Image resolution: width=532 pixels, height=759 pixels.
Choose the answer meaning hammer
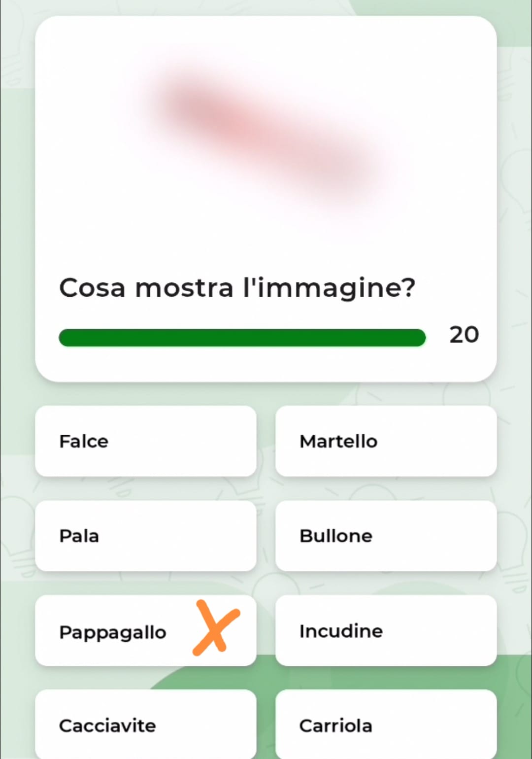tap(386, 441)
